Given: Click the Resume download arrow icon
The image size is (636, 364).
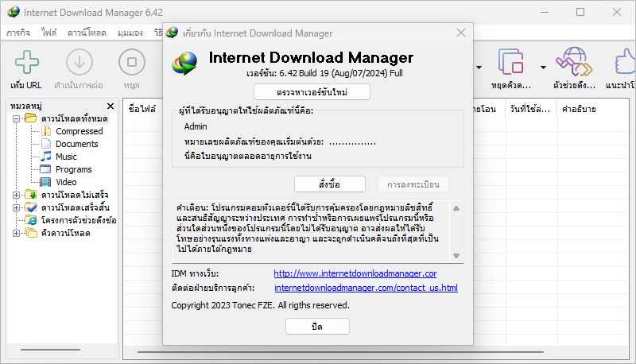Looking at the screenshot, I should (79, 63).
